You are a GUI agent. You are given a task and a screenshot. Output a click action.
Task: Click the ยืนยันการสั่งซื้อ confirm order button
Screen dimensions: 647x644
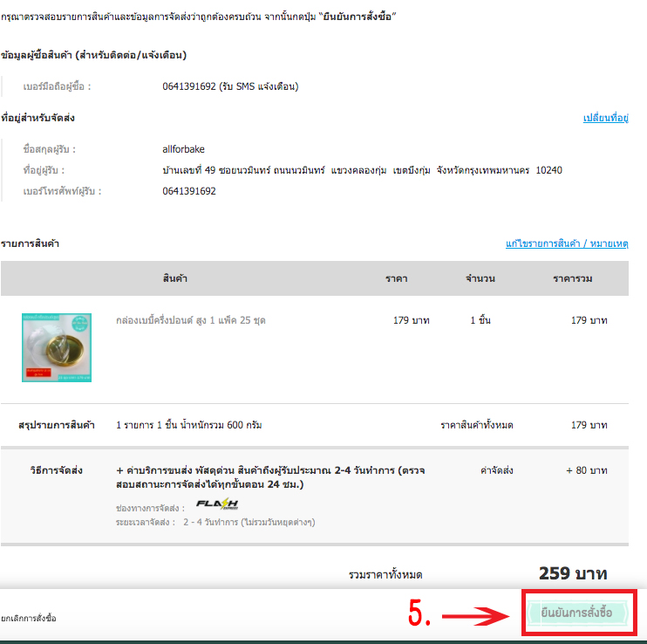577,613
